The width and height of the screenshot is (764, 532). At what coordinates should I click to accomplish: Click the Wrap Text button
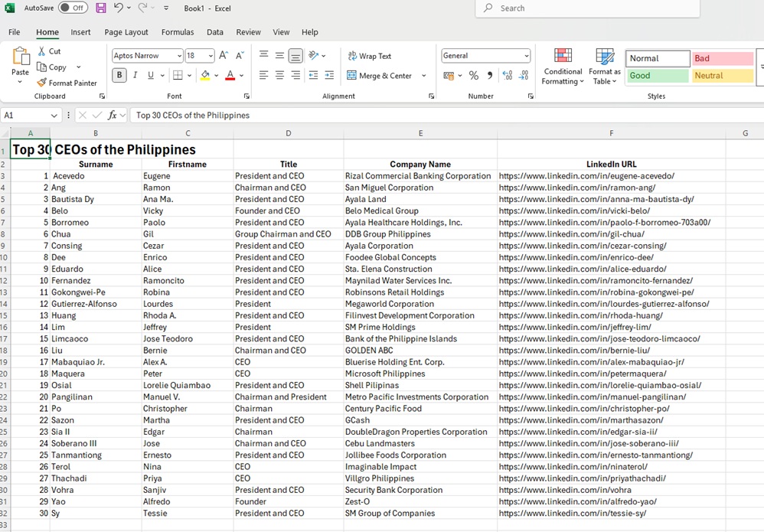point(369,56)
